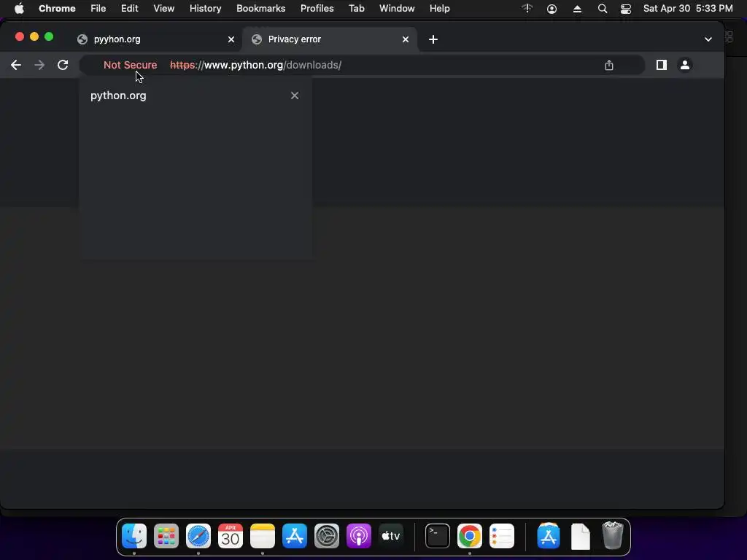Open the Edit menu
The height and width of the screenshot is (560, 747).
point(129,9)
